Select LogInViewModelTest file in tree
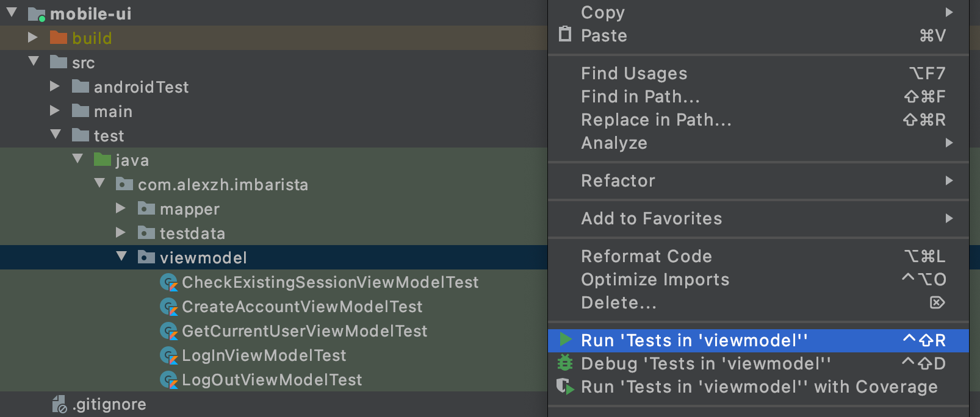 tap(264, 355)
